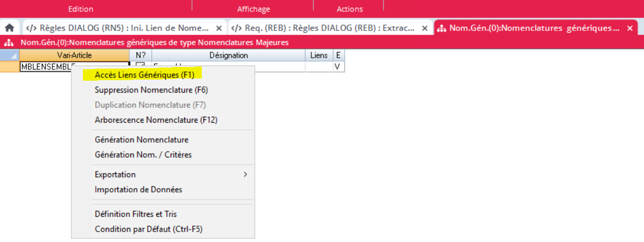
Task: Select Importation de Données
Action: [x=138, y=190]
